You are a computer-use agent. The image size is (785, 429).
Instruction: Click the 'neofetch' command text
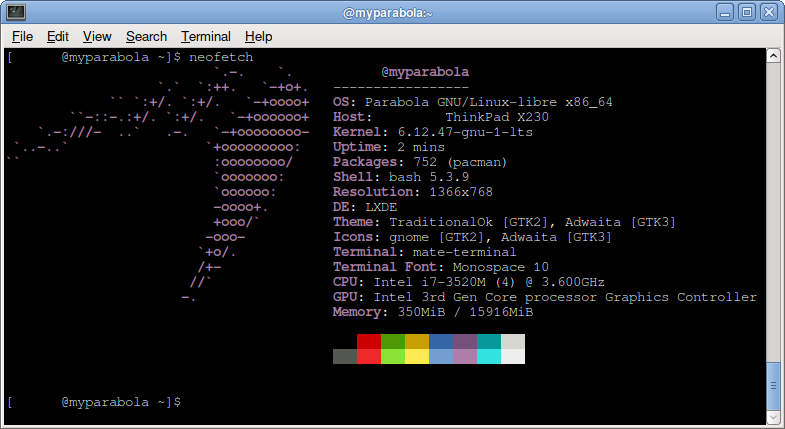point(221,57)
